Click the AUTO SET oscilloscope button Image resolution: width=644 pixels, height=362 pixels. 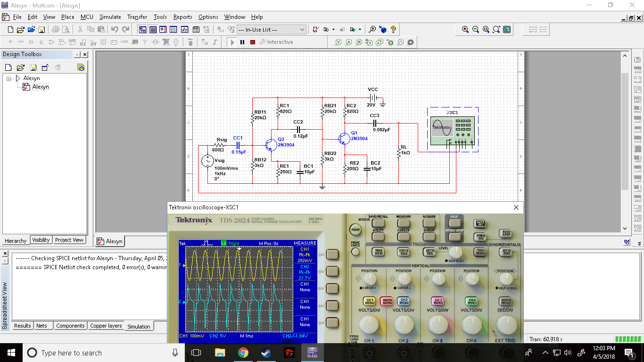(480, 223)
